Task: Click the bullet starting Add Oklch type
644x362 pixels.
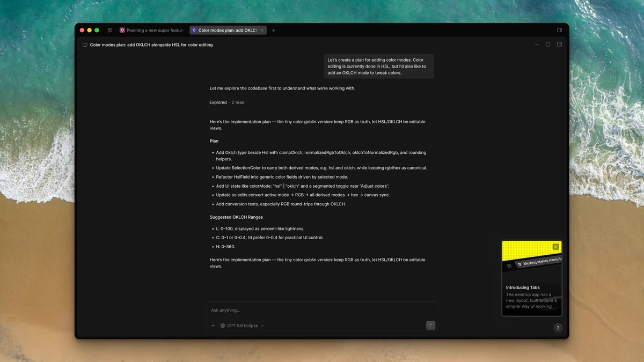Action: [x=321, y=156]
